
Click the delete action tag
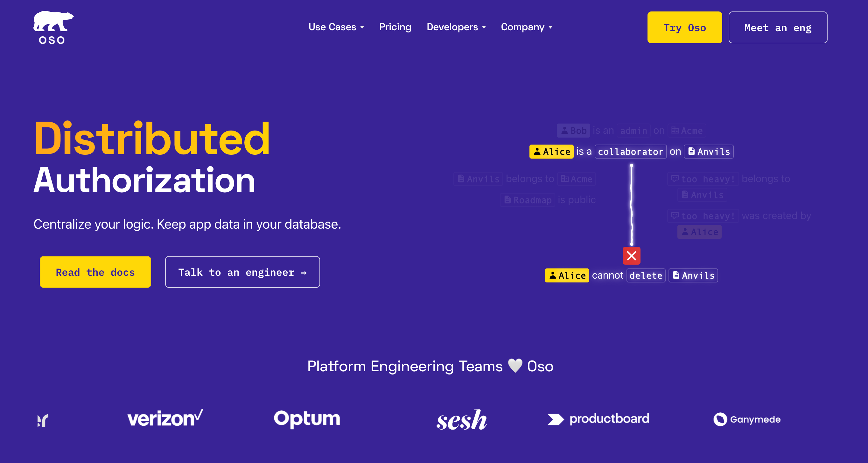coord(646,275)
